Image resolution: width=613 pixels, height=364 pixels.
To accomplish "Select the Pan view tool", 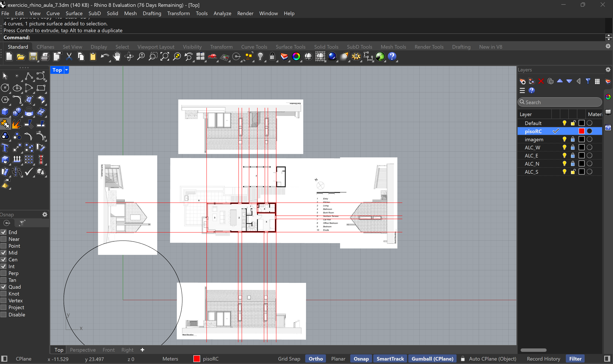I will click(117, 56).
